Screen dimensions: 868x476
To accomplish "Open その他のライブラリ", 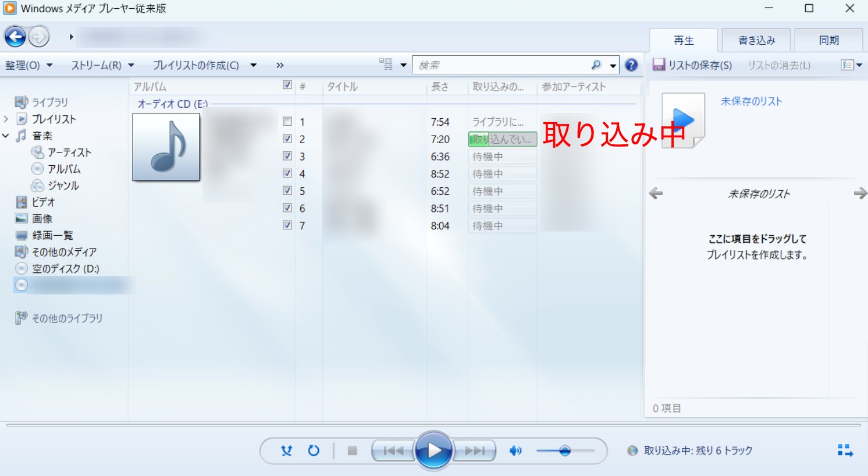I will 67,318.
